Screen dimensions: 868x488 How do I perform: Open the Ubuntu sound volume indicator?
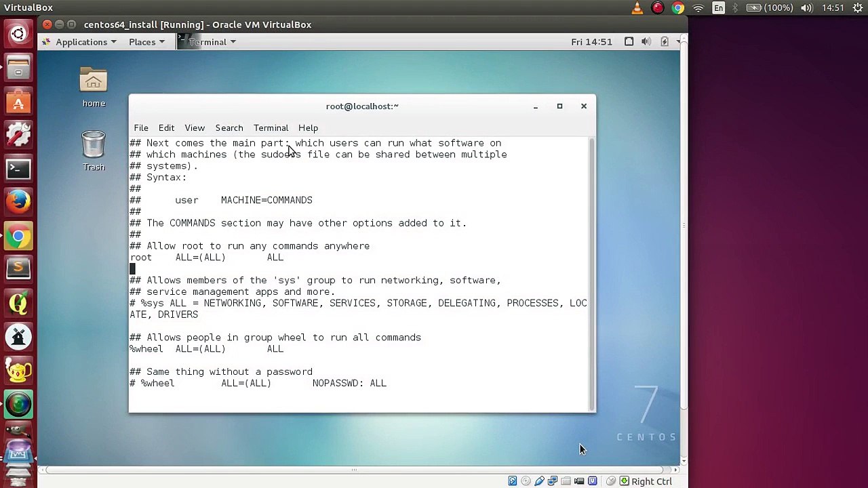(x=807, y=8)
